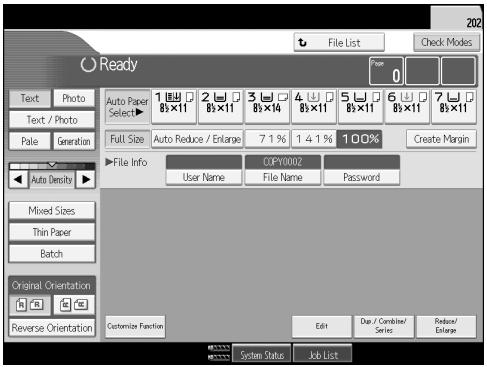This screenshot has height=367, width=487.
Task: Toggle Auto Density
Action: (52, 180)
